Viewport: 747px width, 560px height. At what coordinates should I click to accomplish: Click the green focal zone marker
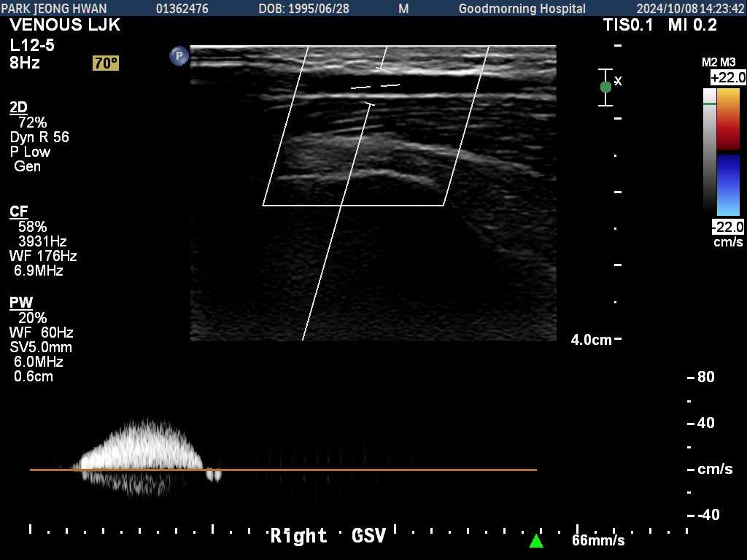click(x=605, y=87)
